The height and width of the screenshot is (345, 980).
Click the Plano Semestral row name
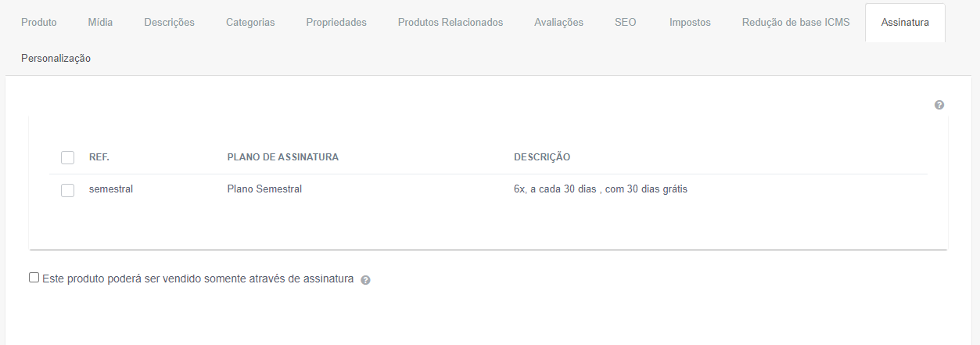point(264,189)
